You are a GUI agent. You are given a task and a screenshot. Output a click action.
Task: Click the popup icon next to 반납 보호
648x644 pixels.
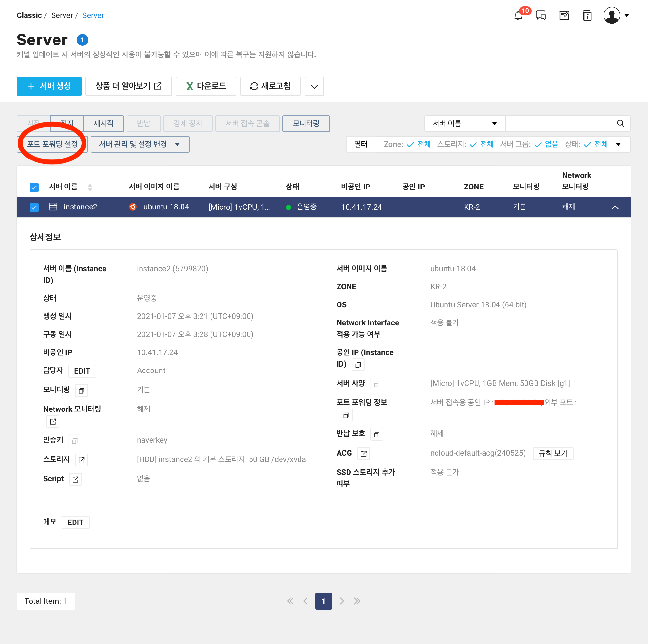pyautogui.click(x=376, y=435)
